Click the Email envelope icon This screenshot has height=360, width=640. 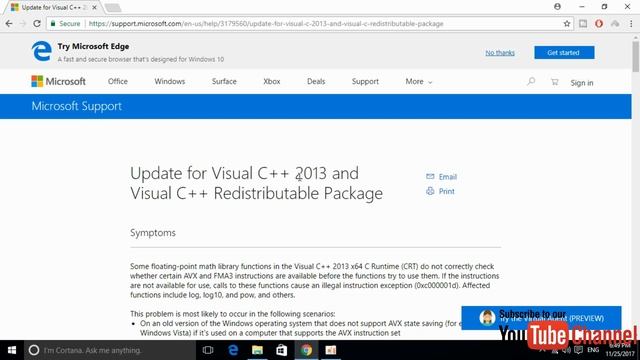[x=430, y=176]
